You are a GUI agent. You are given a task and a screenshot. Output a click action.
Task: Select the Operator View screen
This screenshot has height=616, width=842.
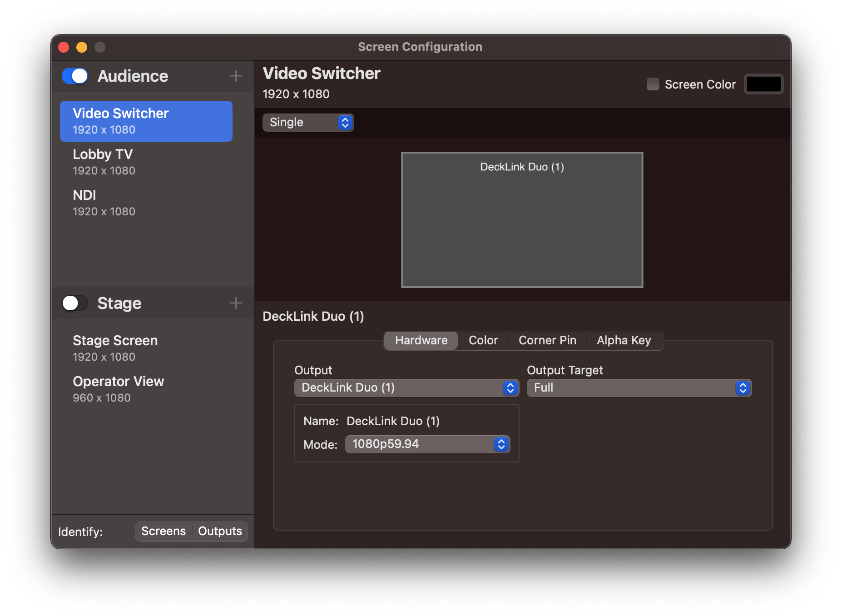[146, 389]
